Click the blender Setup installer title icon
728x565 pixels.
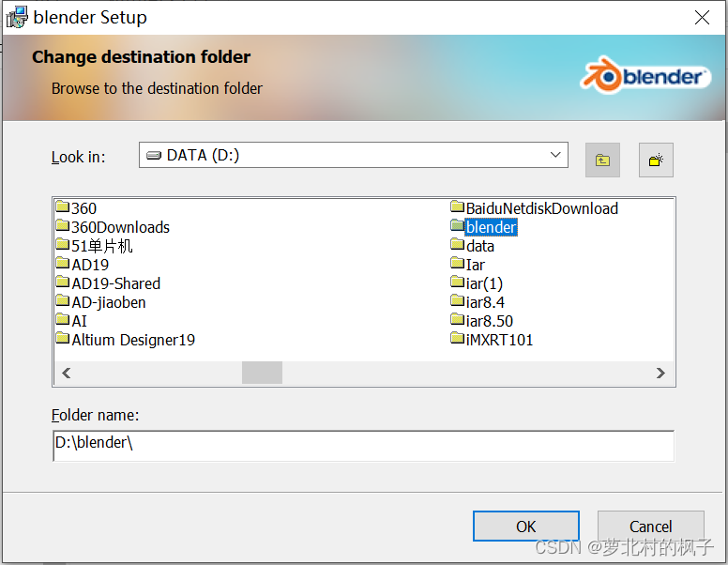pos(17,18)
